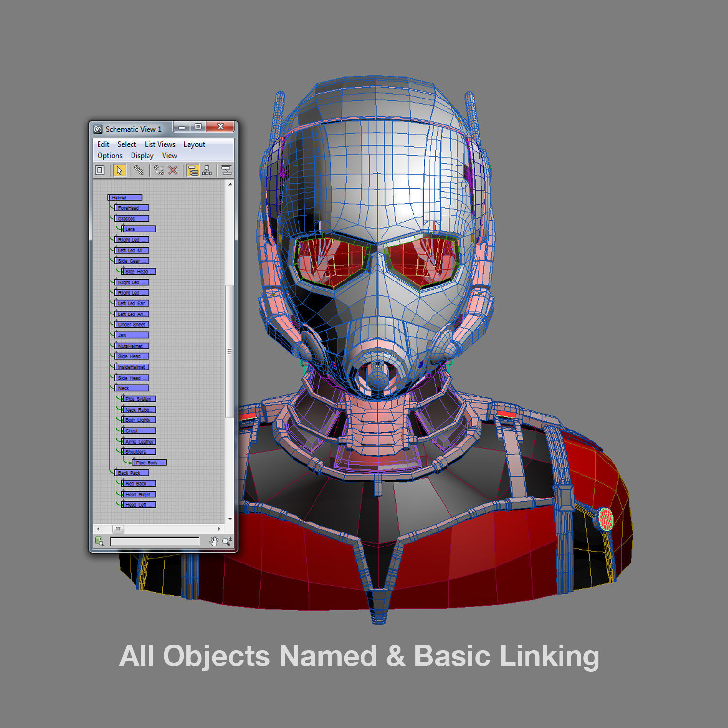Viewport: 728px width, 728px height.
Task: Switch to Hierarchy Mode layout icon
Action: pyautogui.click(x=193, y=170)
